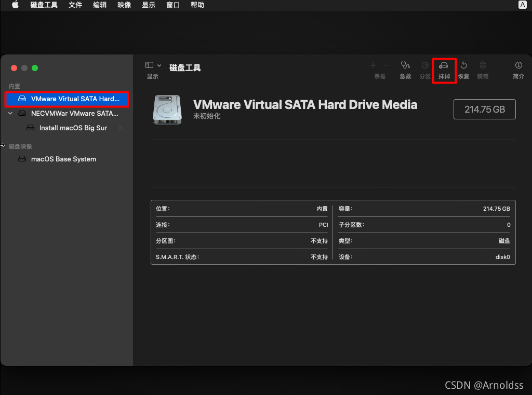
Task: Open the 显示 menu in menu bar
Action: coord(149,5)
